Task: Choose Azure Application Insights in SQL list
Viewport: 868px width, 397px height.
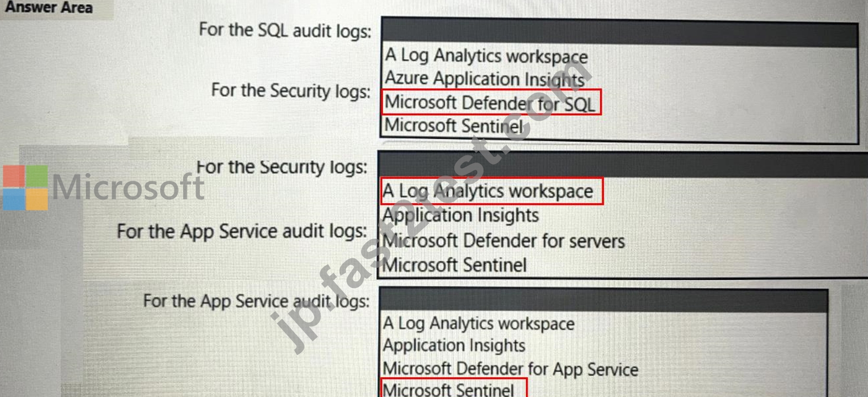Action: (485, 79)
